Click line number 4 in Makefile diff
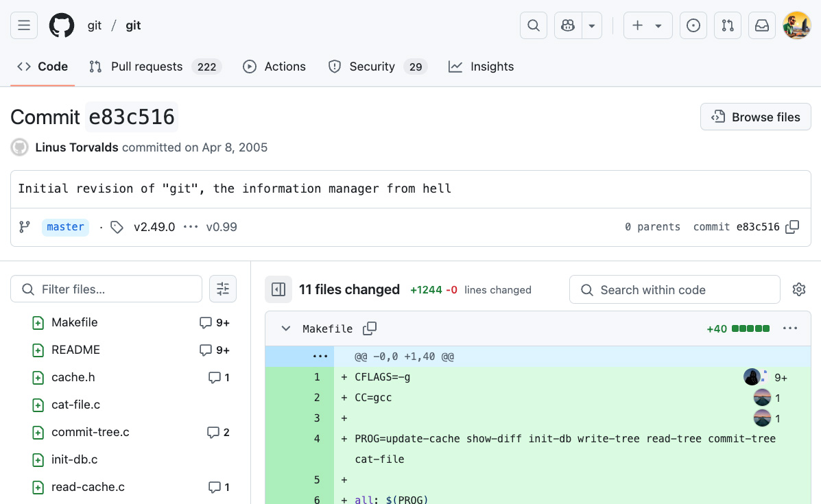821x504 pixels. [x=317, y=439]
